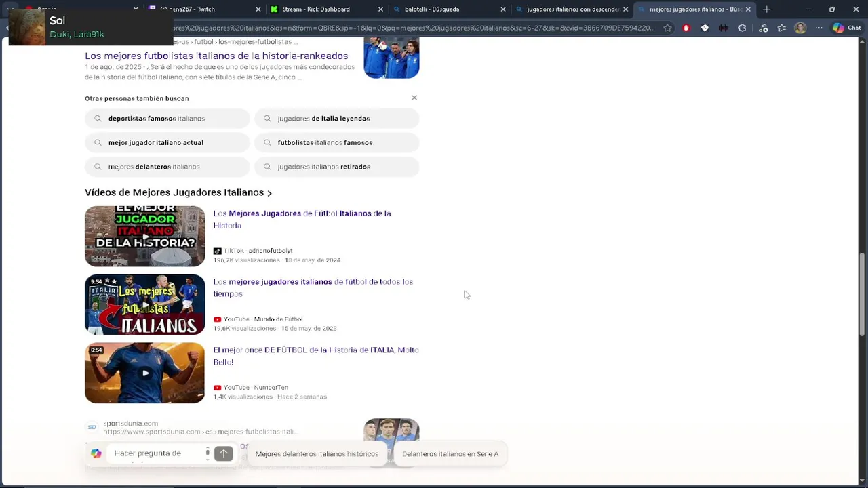Close the balotelli search tab
This screenshot has height=488, width=868.
point(503,9)
